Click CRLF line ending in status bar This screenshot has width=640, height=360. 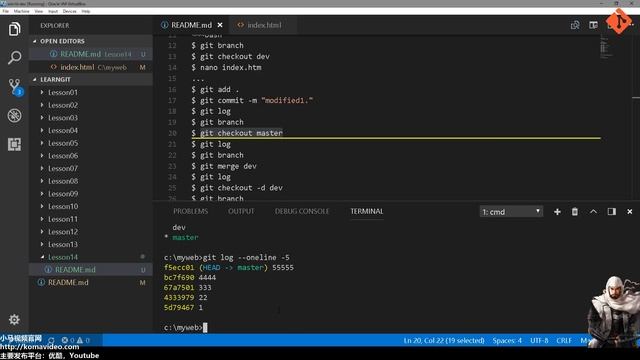[x=564, y=340]
